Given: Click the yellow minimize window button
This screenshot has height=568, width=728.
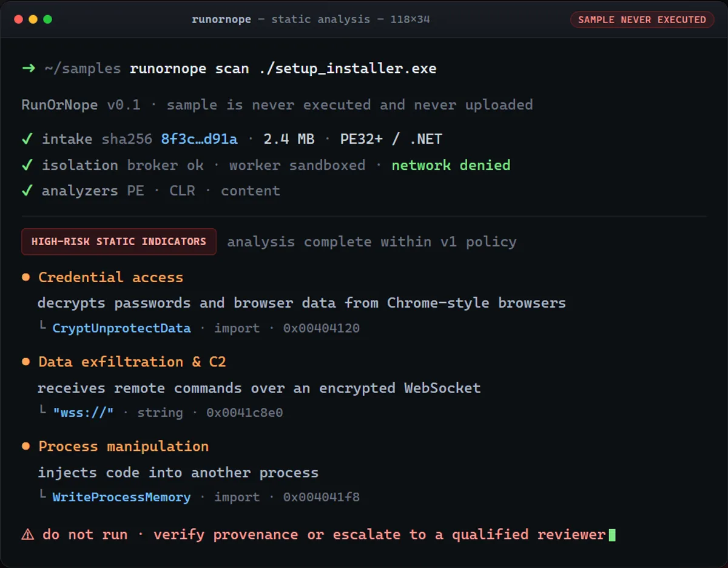Looking at the screenshot, I should click(x=33, y=19).
